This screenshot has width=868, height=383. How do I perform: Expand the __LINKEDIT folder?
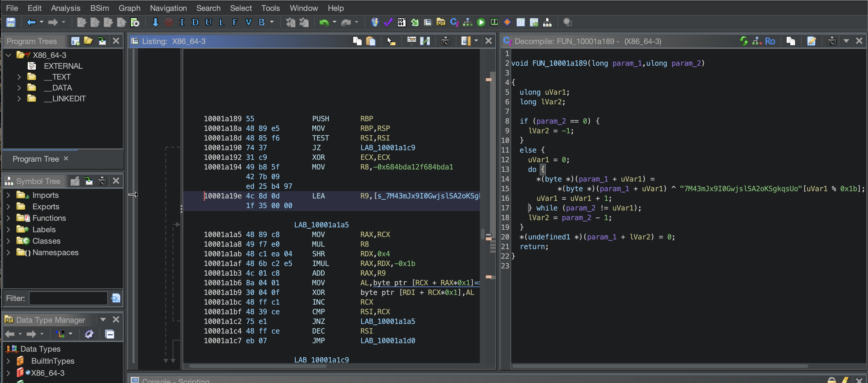(19, 99)
